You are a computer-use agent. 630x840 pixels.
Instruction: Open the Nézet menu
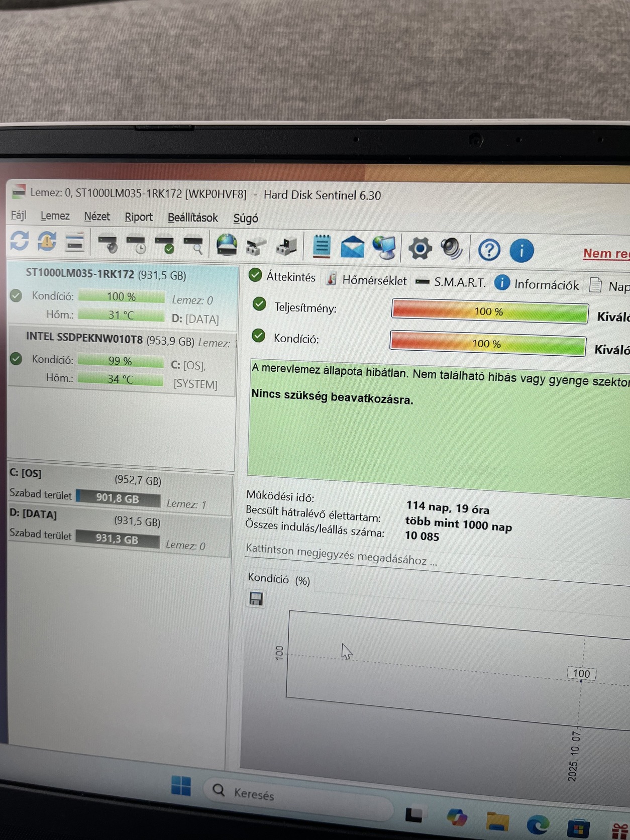click(97, 217)
